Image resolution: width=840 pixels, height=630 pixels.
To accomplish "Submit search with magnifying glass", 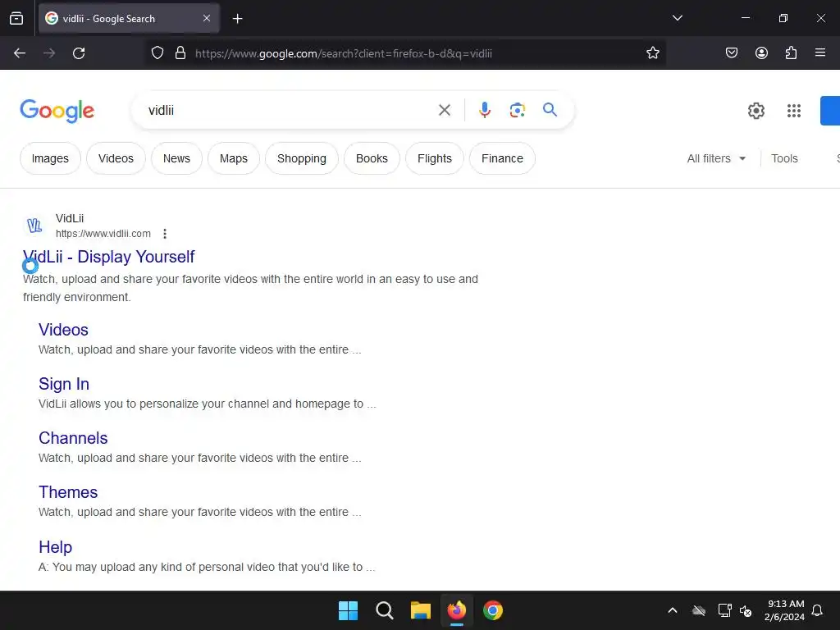I will pyautogui.click(x=550, y=111).
